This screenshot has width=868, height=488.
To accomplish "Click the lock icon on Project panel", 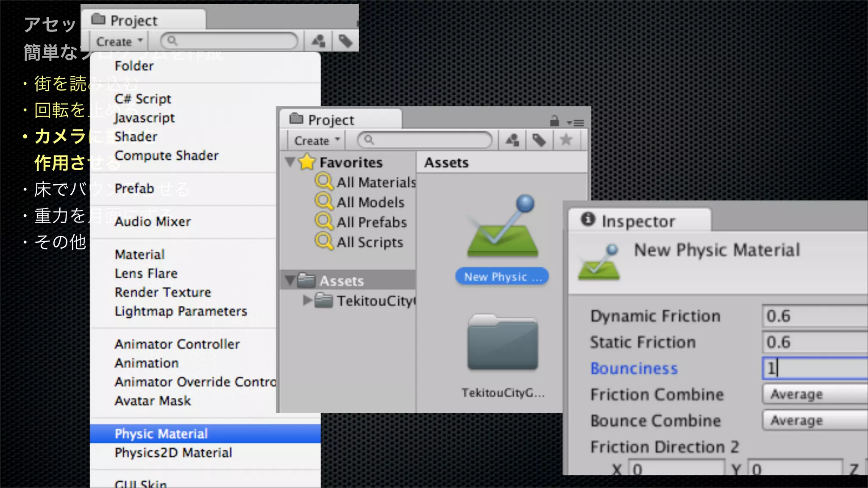I will [554, 121].
